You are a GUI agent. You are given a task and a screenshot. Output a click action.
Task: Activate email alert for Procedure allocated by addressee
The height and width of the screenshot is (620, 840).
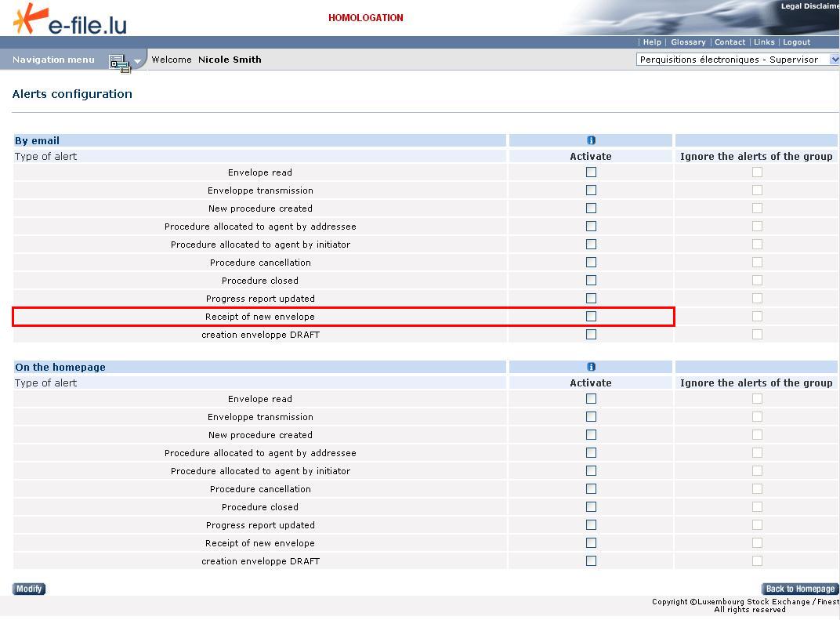click(x=591, y=227)
